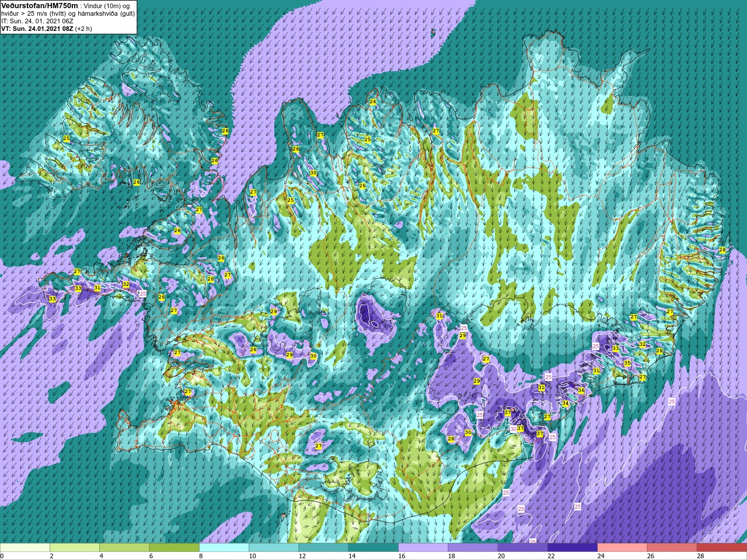Click the "VT: Sun. 24.01.2021 08Z (+2 h)" line
The width and height of the screenshot is (747, 560).
pyautogui.click(x=47, y=29)
